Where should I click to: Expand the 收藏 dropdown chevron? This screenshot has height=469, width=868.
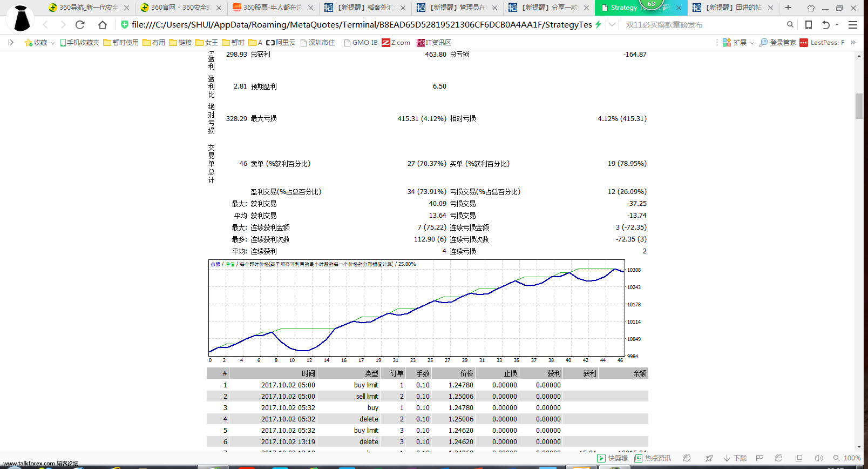tap(52, 43)
